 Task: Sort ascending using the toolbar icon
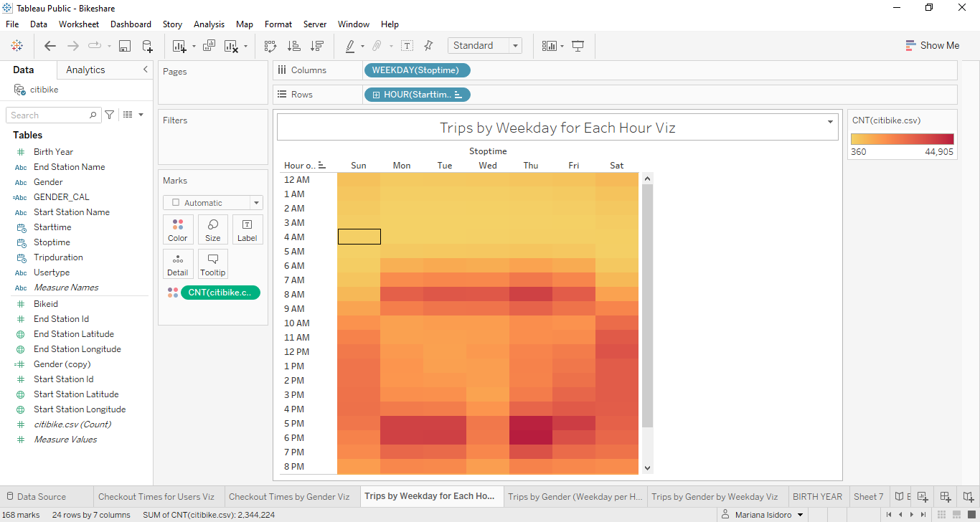(x=293, y=46)
